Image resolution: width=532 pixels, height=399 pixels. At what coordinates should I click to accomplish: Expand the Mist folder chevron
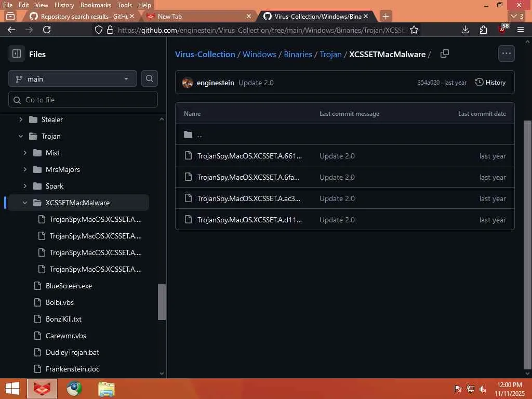(25, 153)
